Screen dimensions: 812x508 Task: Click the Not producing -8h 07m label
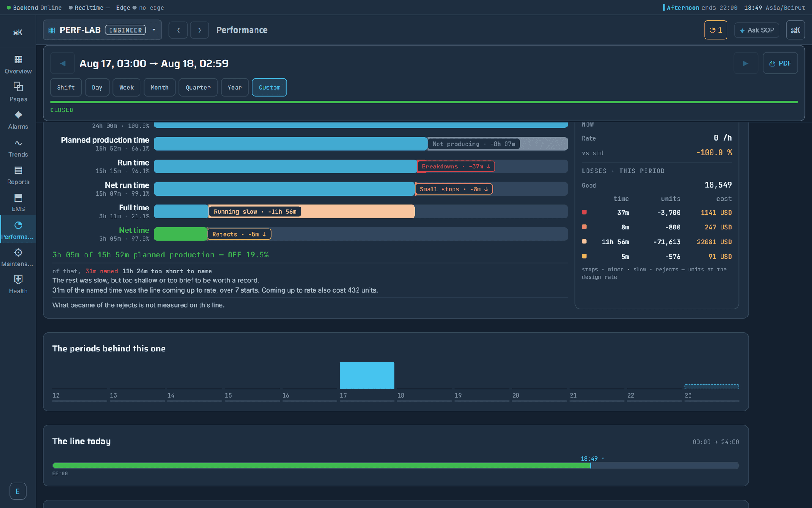click(474, 144)
